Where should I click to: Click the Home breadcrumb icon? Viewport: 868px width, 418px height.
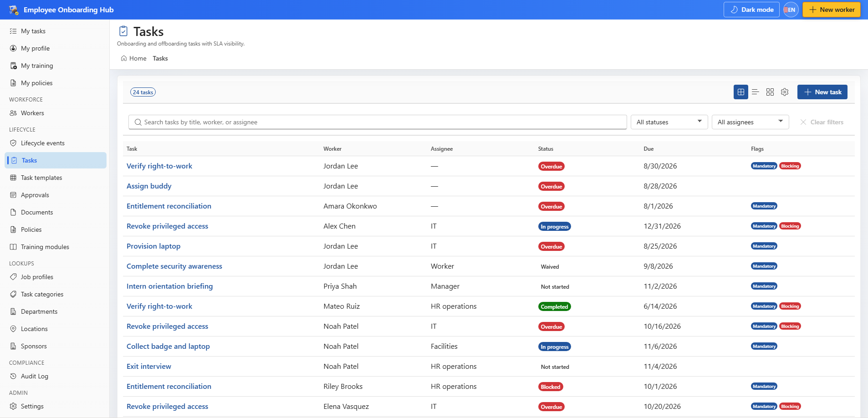[123, 58]
